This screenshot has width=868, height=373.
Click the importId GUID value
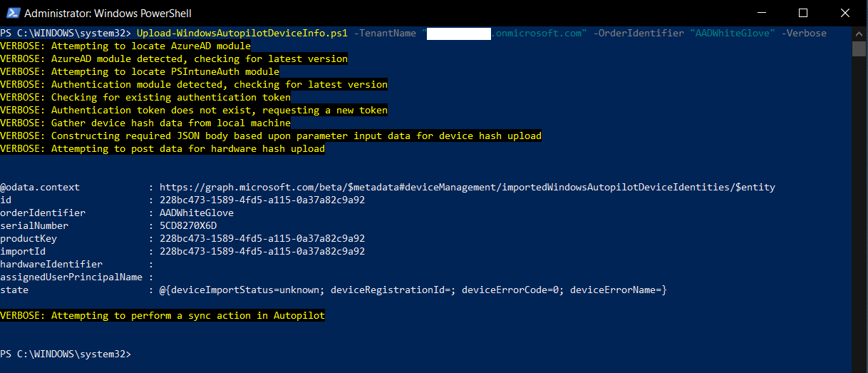click(262, 251)
